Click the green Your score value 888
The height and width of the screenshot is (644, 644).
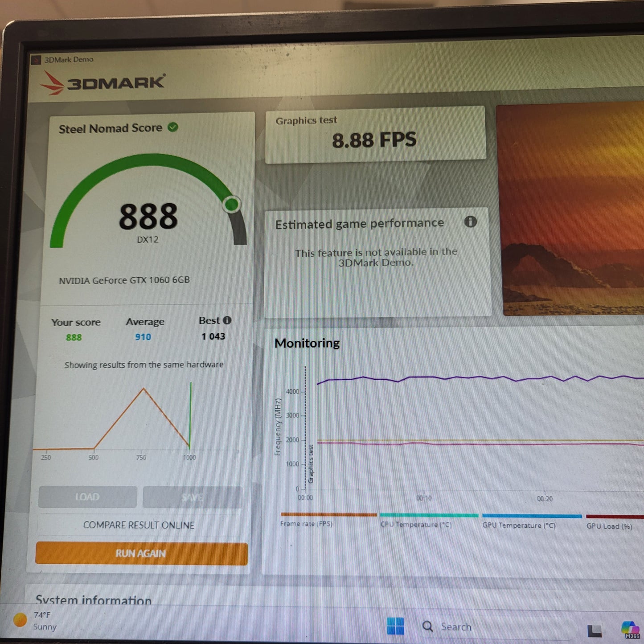coord(74,337)
